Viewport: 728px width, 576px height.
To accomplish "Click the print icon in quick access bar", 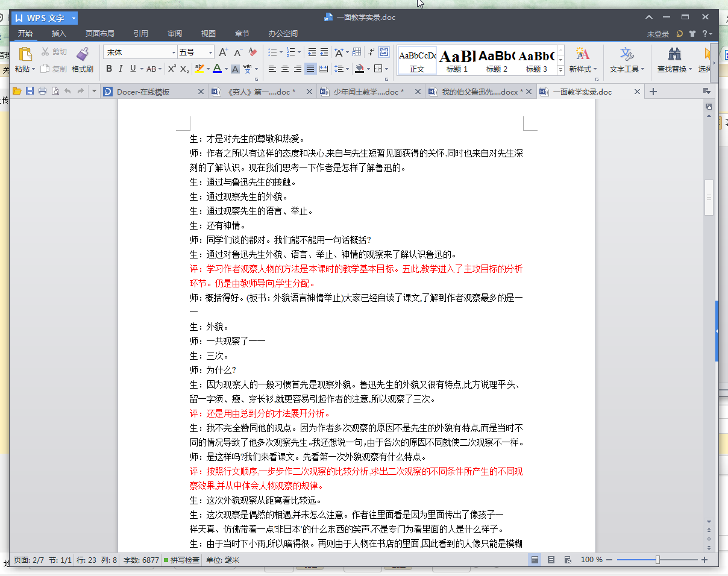I will pos(42,92).
